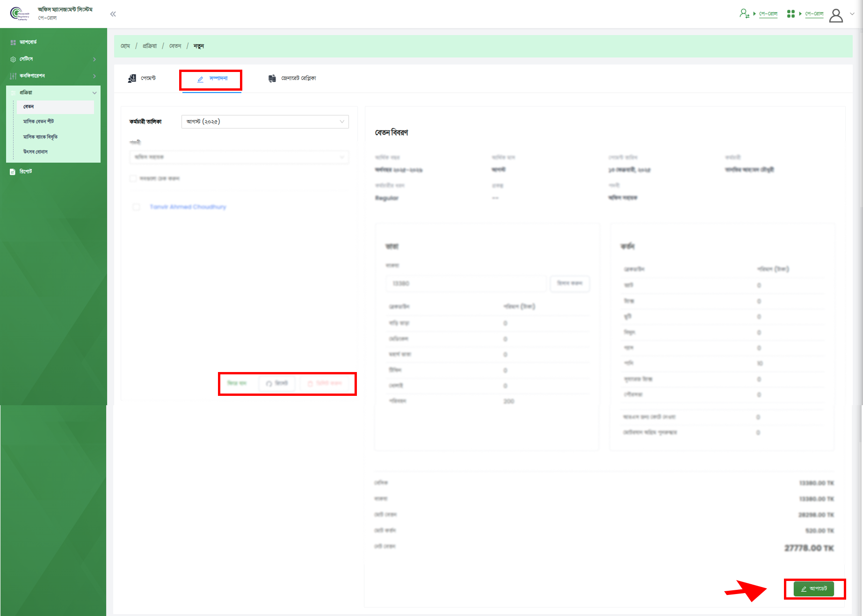863x616 pixels.
Task: Click the Configuration (কনফিগারেশন) sliders icon
Action: point(13,76)
